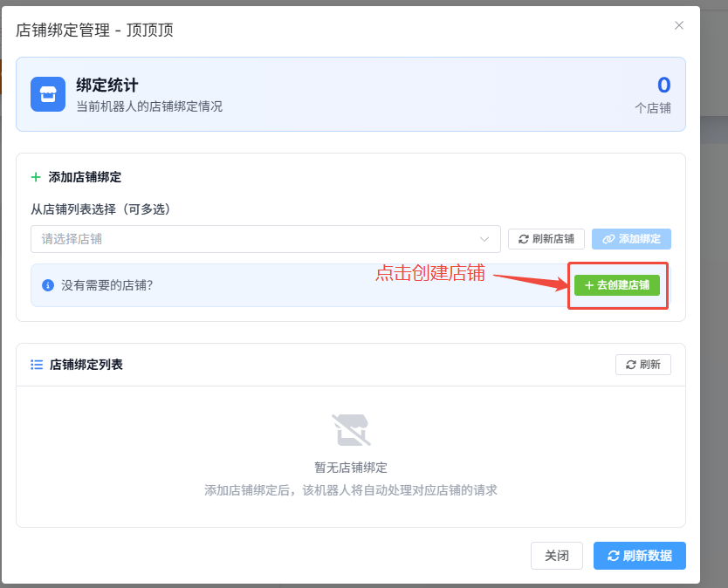Click the list icon beside 店铺绑定列表
The height and width of the screenshot is (588, 728).
click(37, 365)
